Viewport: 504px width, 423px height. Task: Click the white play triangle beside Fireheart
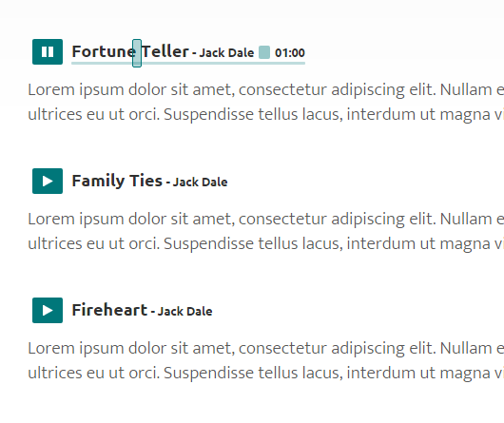click(48, 310)
